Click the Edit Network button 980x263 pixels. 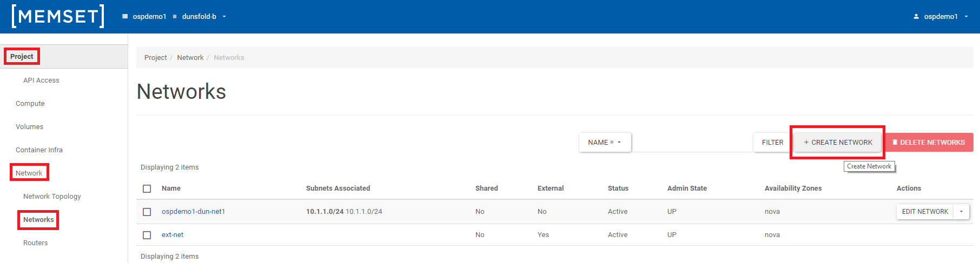click(x=925, y=212)
